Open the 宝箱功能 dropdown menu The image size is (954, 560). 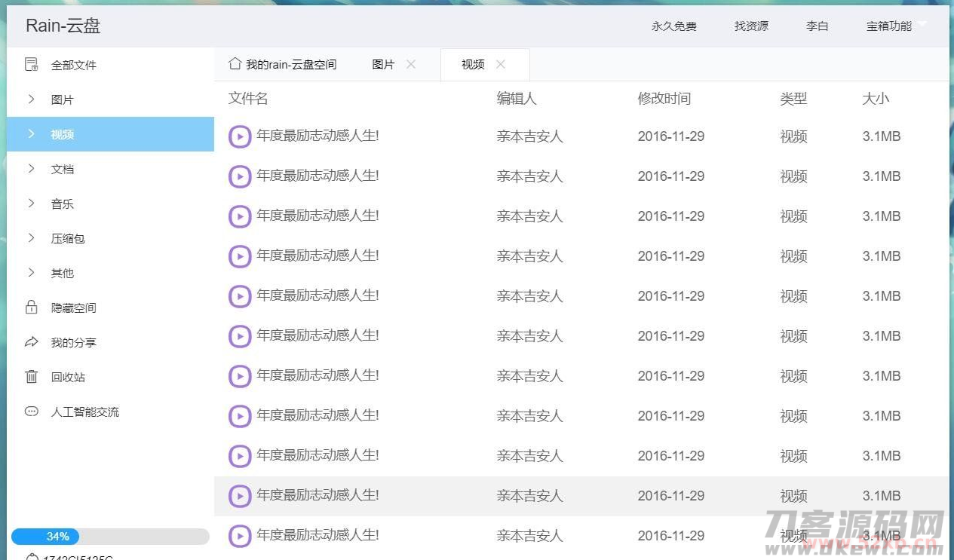coord(895,26)
